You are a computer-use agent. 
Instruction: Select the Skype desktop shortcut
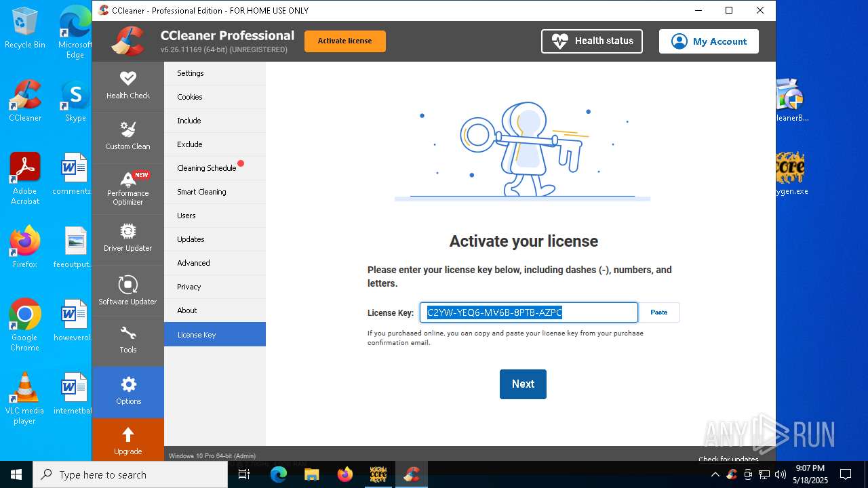click(x=75, y=102)
